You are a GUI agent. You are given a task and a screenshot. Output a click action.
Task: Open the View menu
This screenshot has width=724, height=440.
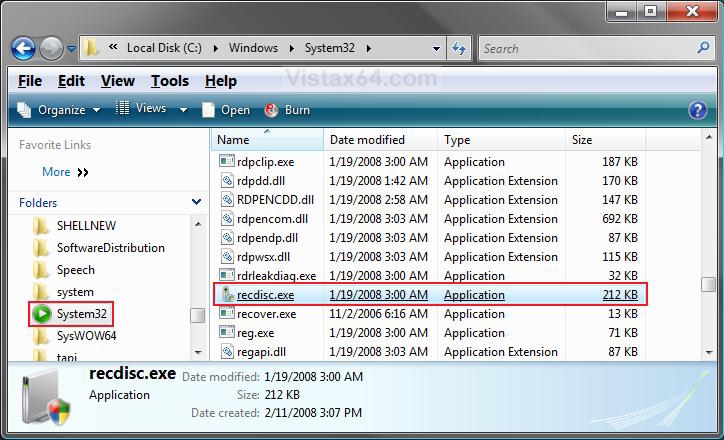pos(118,81)
